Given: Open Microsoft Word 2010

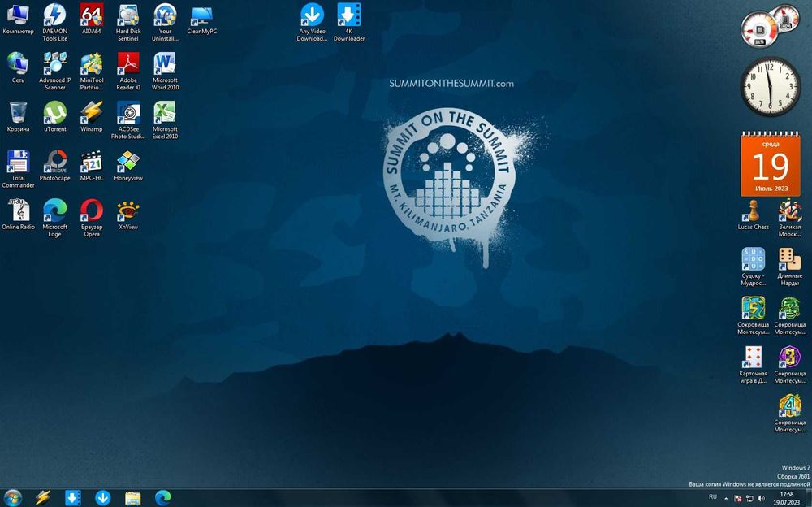Looking at the screenshot, I should 165,71.
